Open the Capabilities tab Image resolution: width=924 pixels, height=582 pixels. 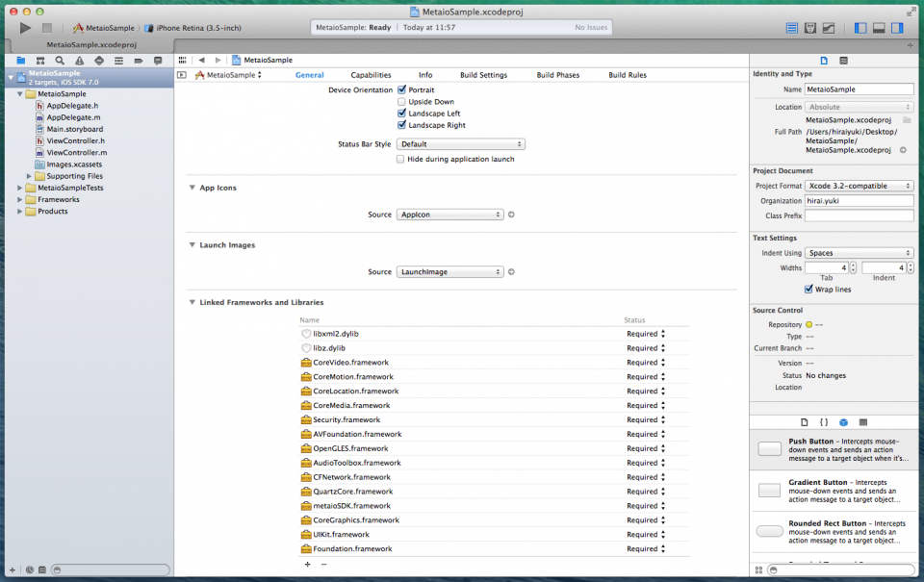click(x=371, y=75)
